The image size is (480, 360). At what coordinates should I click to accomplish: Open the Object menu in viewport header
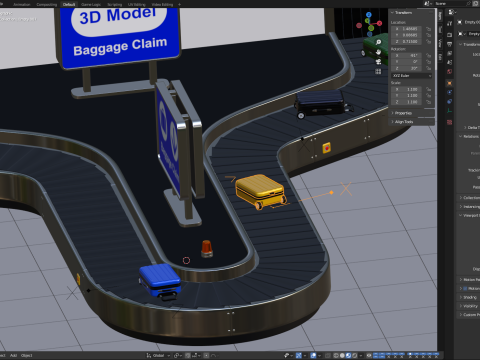pos(27,355)
